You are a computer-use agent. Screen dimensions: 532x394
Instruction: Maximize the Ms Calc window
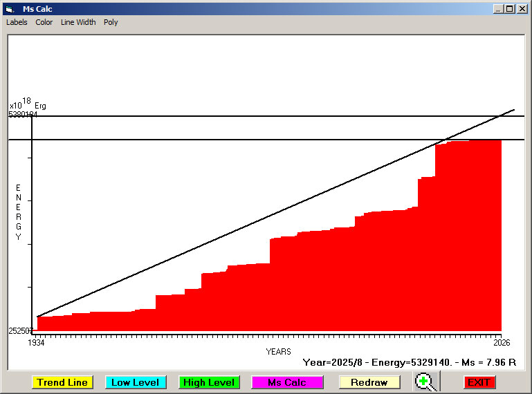coord(510,9)
